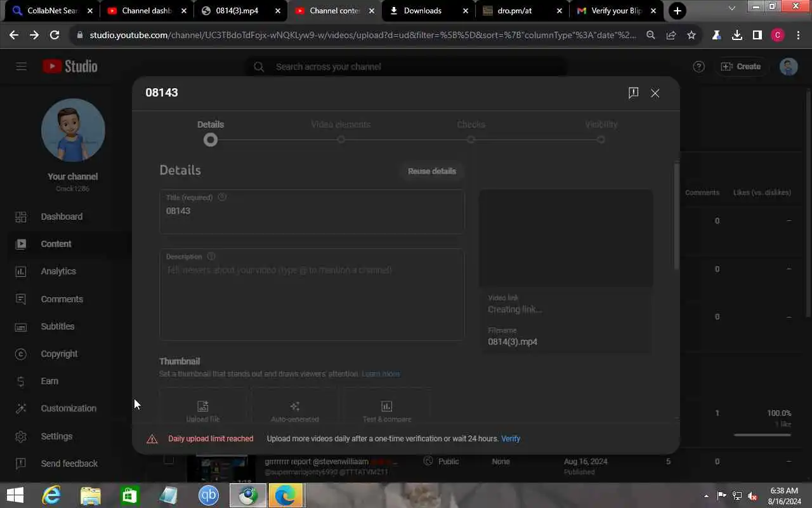Click the search across your channel box
The height and width of the screenshot is (508, 812).
pos(406,67)
